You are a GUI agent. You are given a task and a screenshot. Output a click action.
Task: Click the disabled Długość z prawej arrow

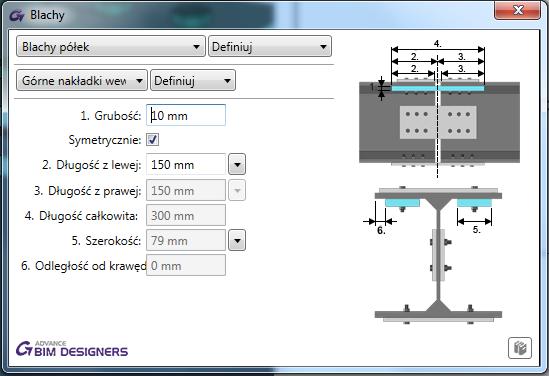tap(237, 190)
